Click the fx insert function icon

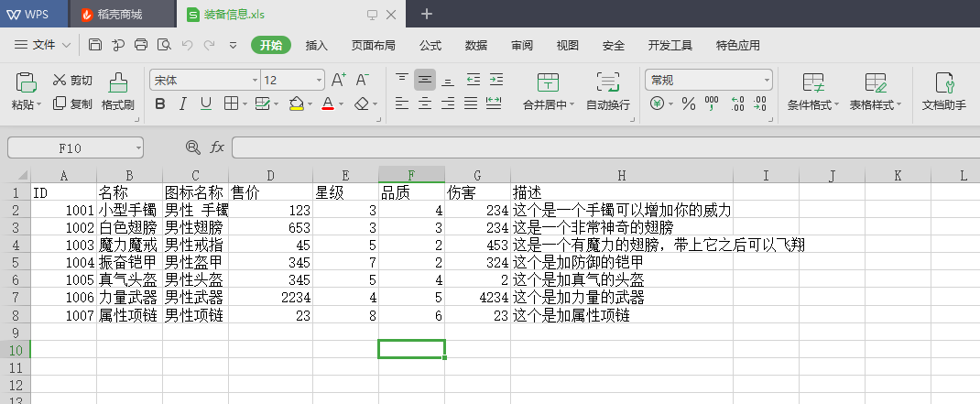click(217, 147)
